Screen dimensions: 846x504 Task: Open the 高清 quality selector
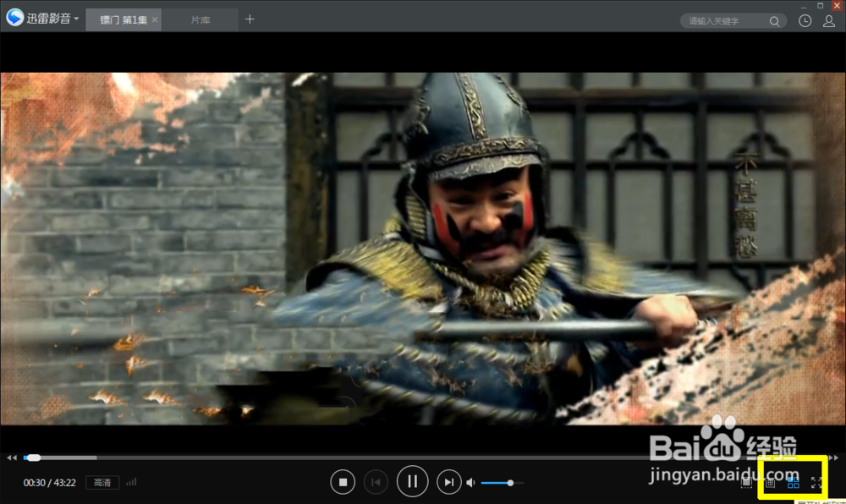[x=102, y=483]
